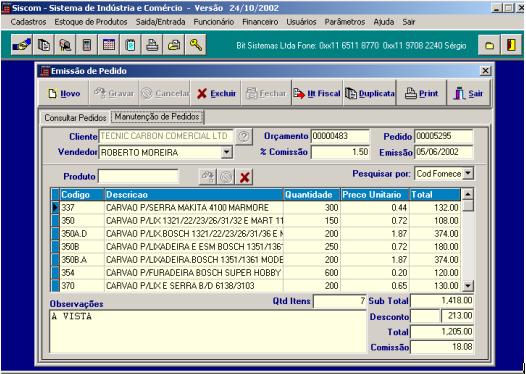
Task: Switch to Consultar Pedidos tab
Action: click(x=75, y=118)
